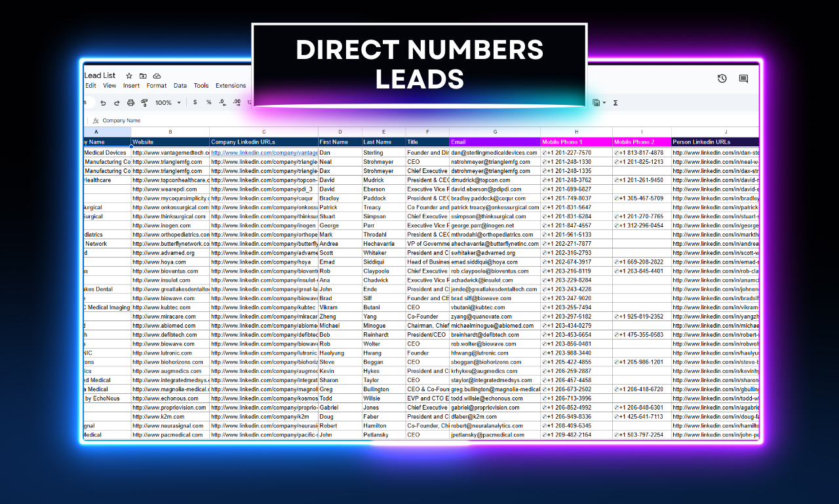839x504 pixels.
Task: Click the Mobile Phone 2 header cell
Action: (642, 142)
